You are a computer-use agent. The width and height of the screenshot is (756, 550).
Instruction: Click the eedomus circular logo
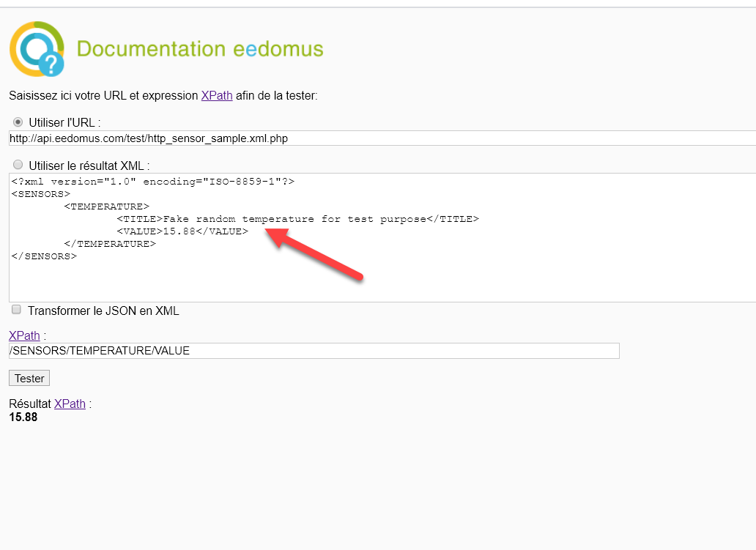click(x=37, y=48)
